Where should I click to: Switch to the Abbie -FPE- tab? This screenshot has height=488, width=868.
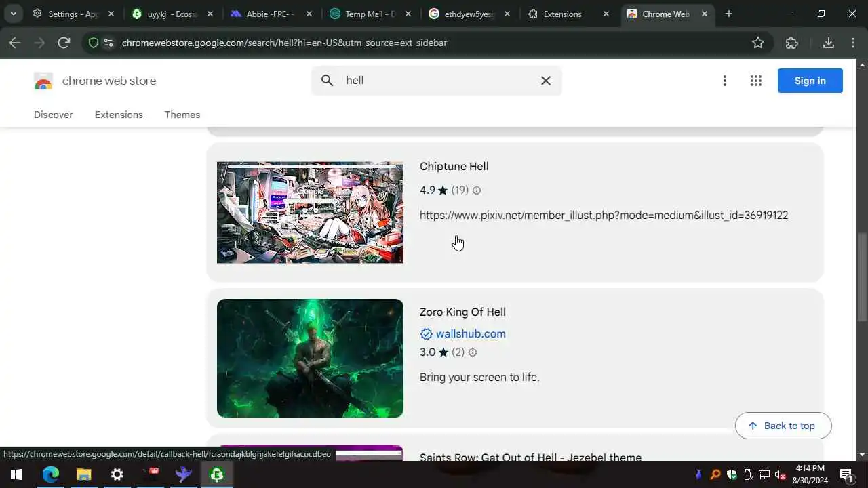point(271,14)
